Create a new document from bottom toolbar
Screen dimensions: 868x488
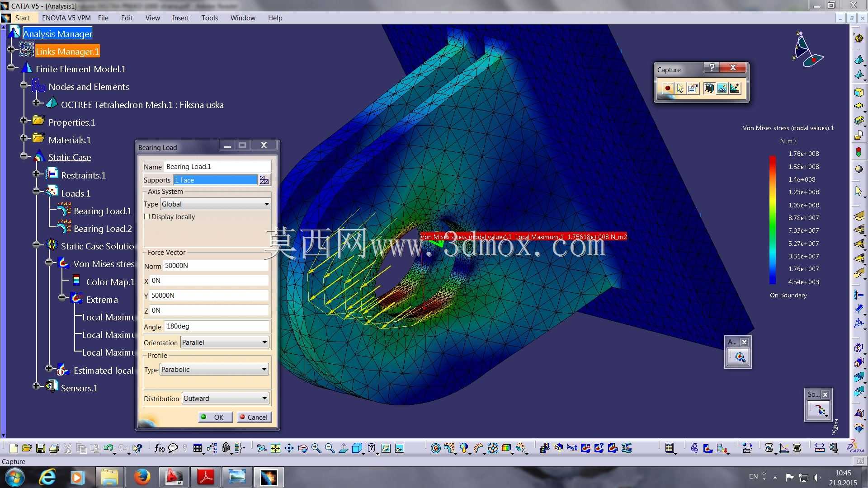14,448
